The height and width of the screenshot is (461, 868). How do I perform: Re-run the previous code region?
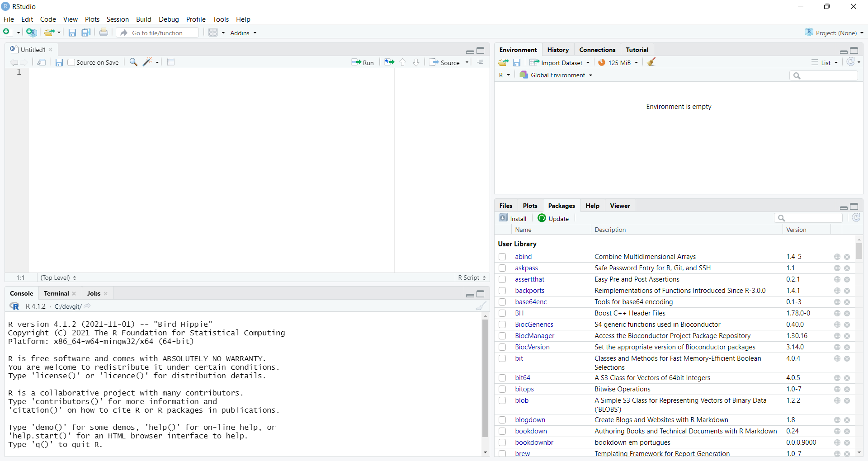pos(389,62)
